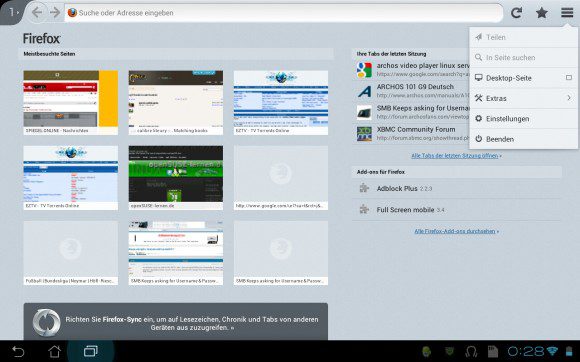Tap the Wi-Fi signal icon
This screenshot has width=580, height=362.
(552, 351)
